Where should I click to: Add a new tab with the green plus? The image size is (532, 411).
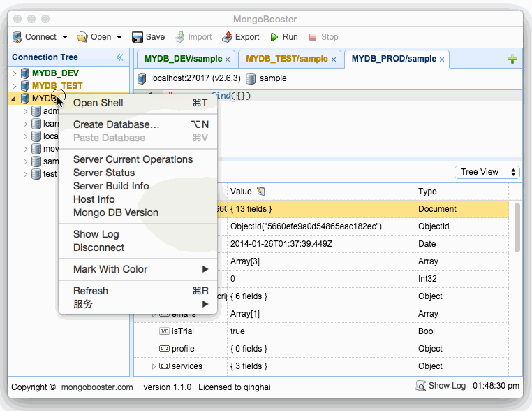[x=512, y=59]
